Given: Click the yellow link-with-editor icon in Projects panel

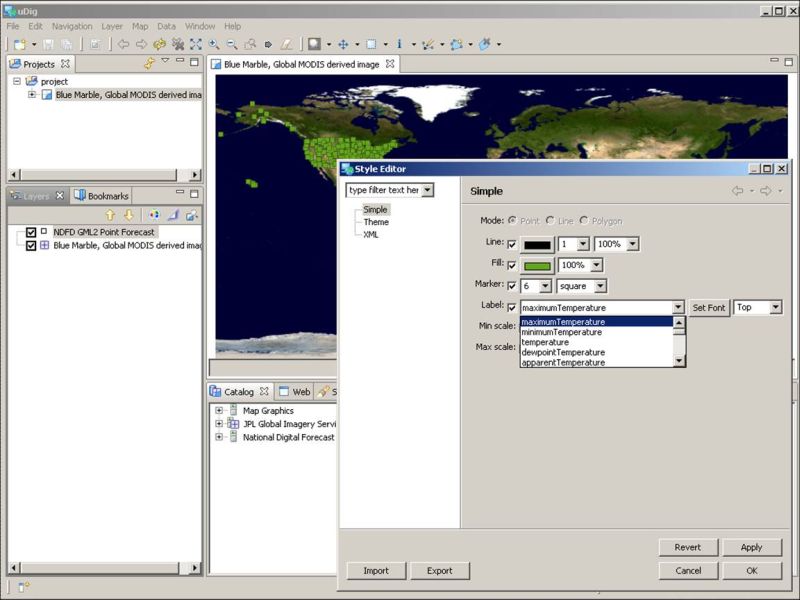Looking at the screenshot, I should tap(149, 63).
